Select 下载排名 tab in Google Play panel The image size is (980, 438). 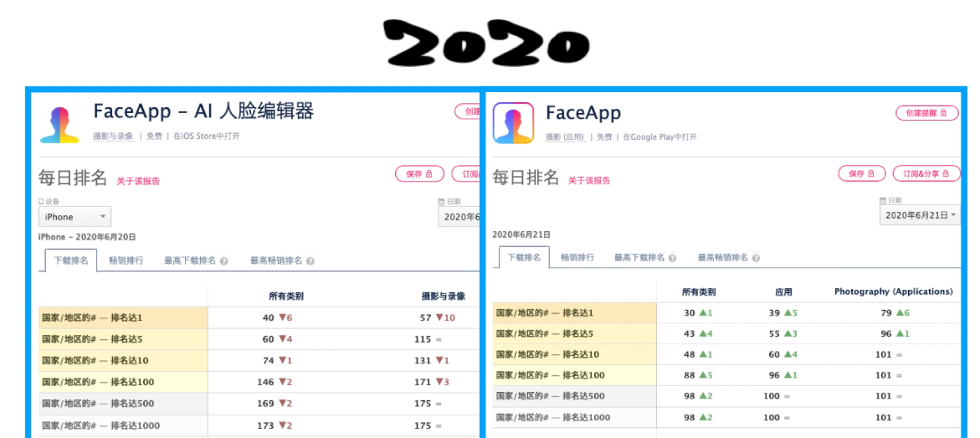click(525, 257)
